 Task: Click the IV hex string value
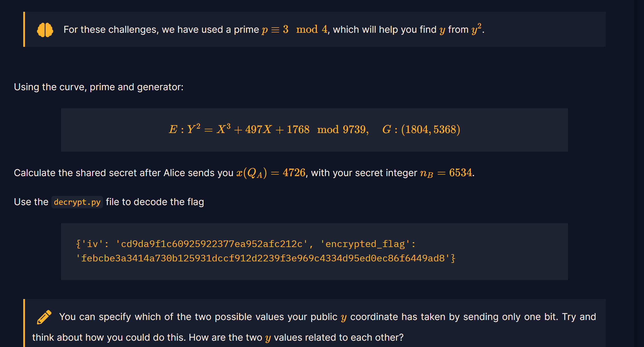click(212, 244)
